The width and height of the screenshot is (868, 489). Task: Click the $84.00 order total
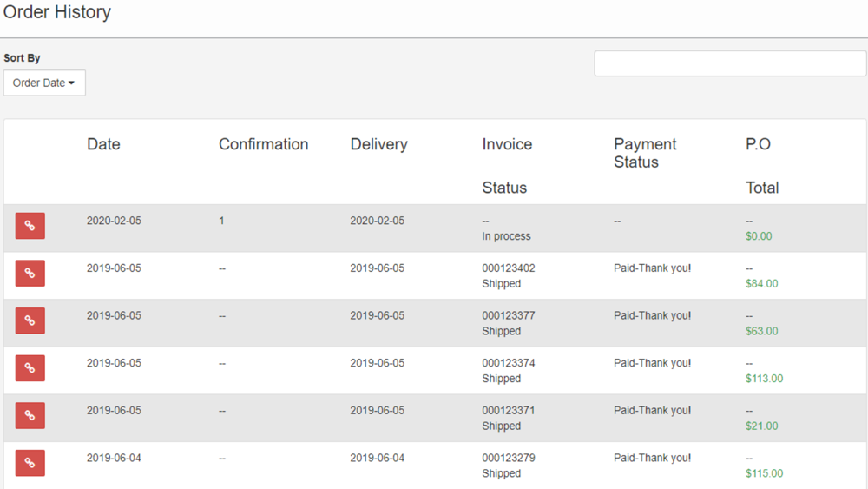click(761, 284)
